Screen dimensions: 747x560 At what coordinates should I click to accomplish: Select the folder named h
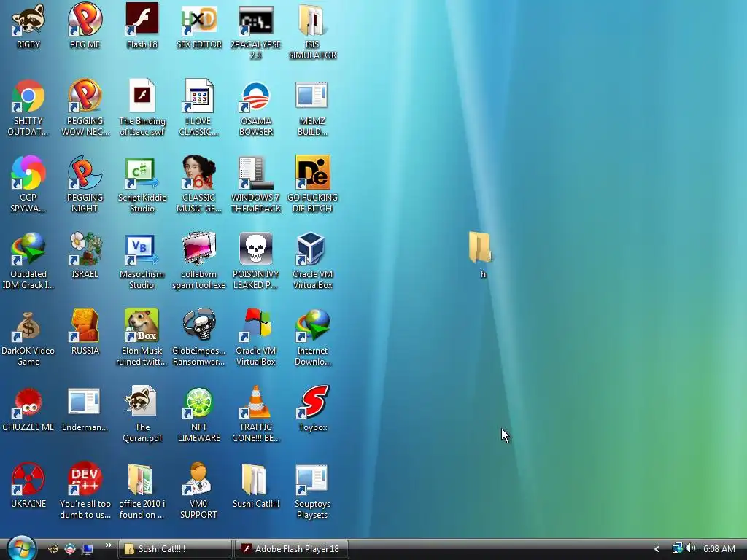coord(480,248)
